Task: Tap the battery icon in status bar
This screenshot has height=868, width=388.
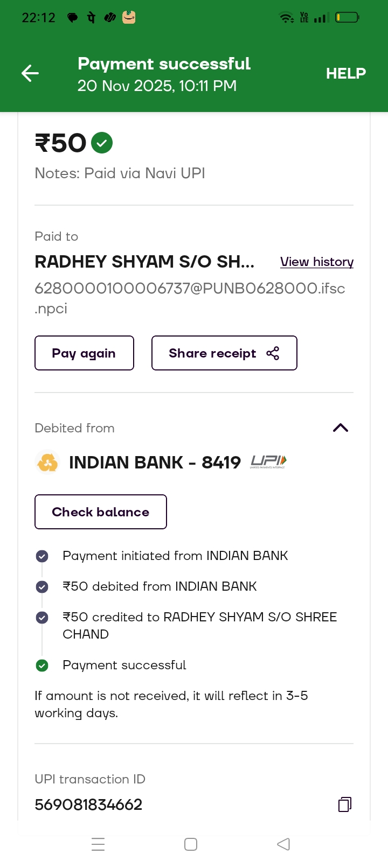Action: [347, 18]
